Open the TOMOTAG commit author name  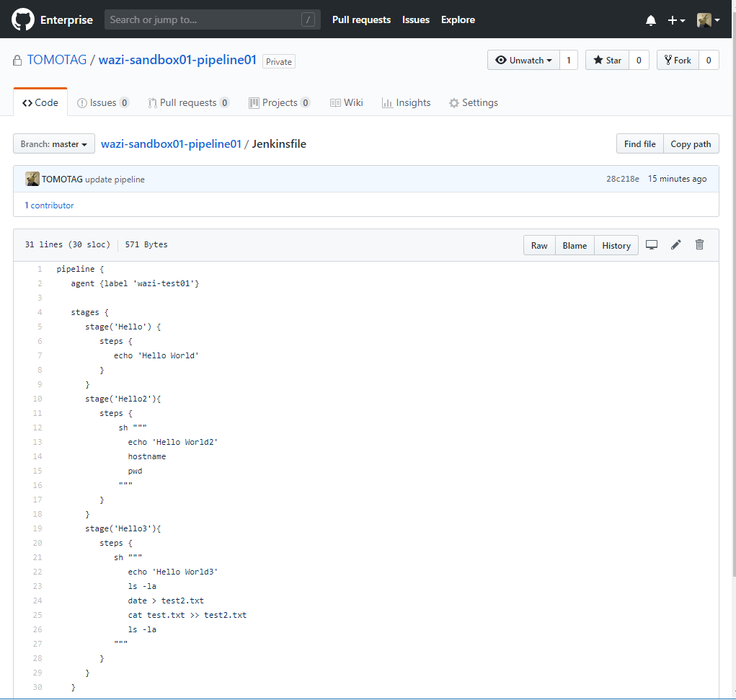[x=62, y=179]
